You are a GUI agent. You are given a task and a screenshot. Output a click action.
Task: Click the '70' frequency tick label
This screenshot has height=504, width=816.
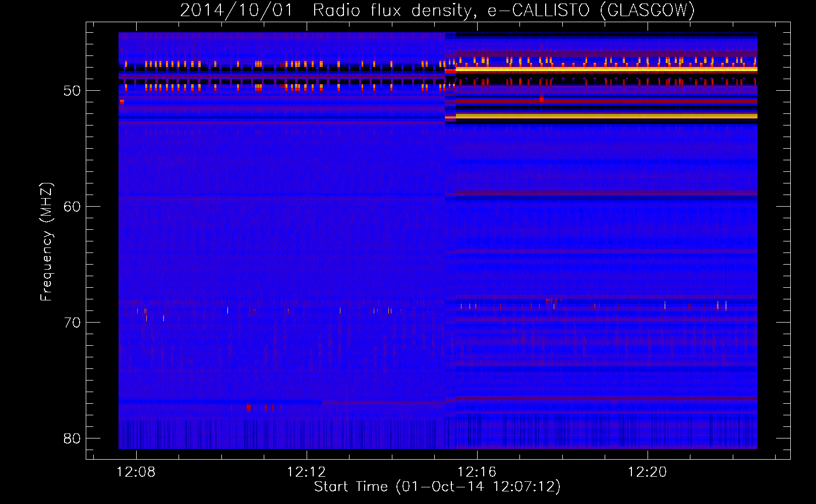click(72, 323)
